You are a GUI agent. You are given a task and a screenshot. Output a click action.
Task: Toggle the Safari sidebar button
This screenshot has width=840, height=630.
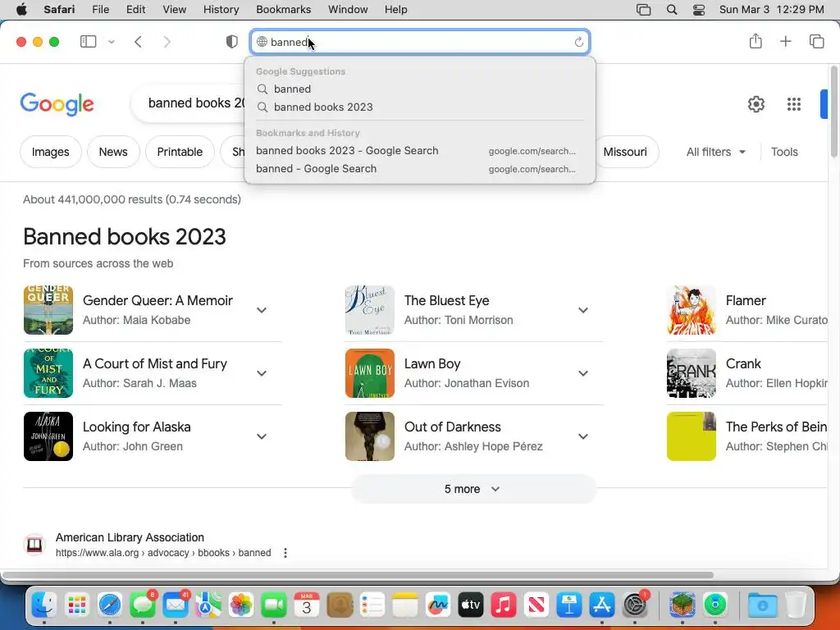coord(88,42)
